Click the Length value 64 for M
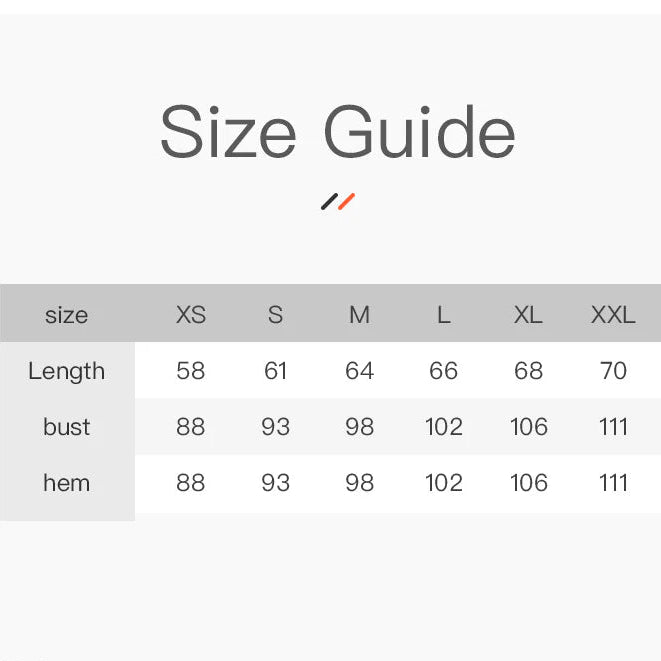The image size is (661, 661). [x=359, y=371]
